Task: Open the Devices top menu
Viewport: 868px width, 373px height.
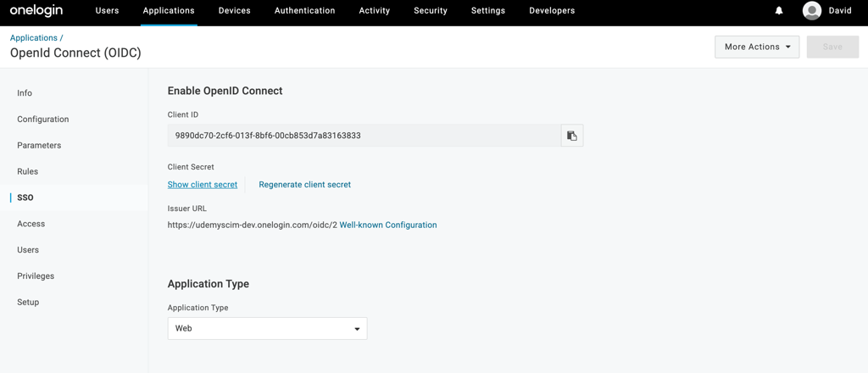Action: [234, 10]
